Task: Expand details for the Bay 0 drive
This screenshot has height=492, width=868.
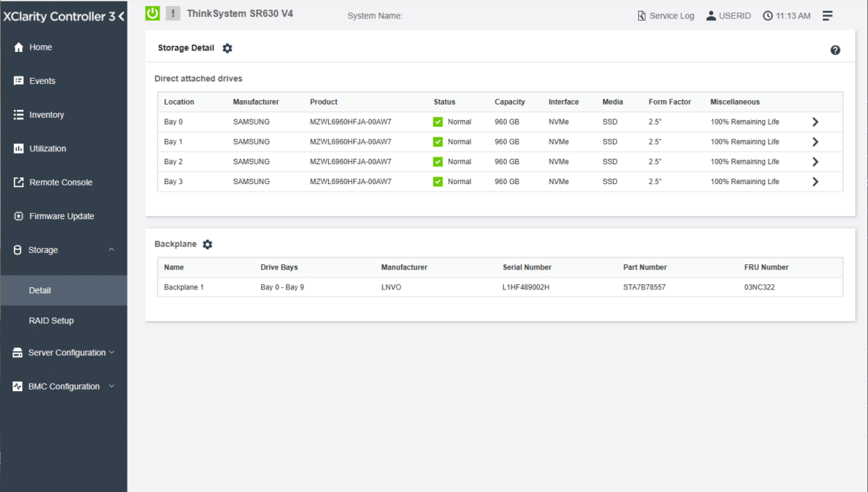Action: pos(815,122)
